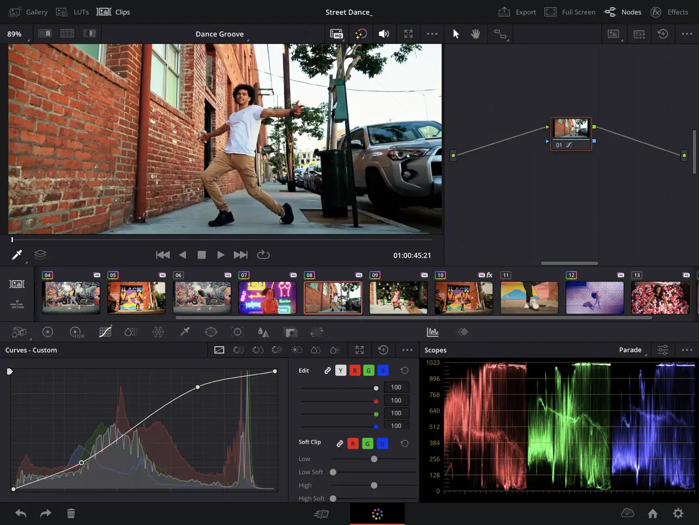Adjust the Soft Clip Low slider
Screen dimensions: 700x525
374,459
